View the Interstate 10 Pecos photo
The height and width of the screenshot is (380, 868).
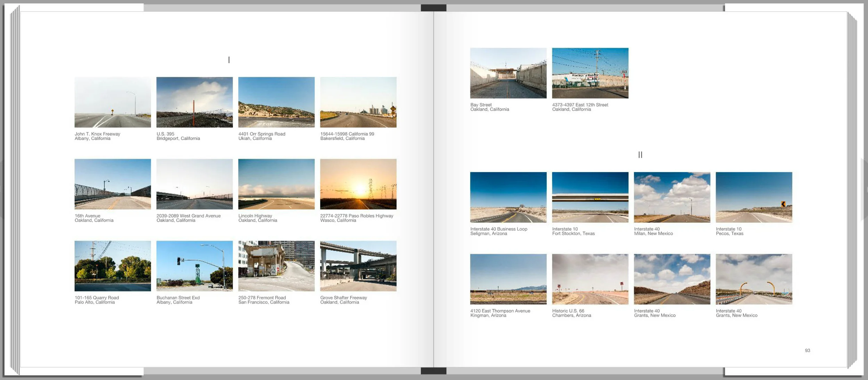click(754, 197)
